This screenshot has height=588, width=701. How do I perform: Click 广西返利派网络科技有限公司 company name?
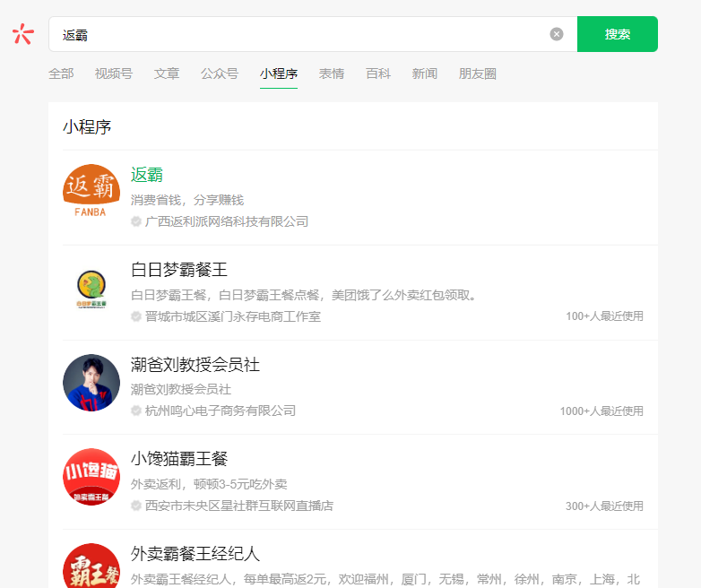(227, 221)
